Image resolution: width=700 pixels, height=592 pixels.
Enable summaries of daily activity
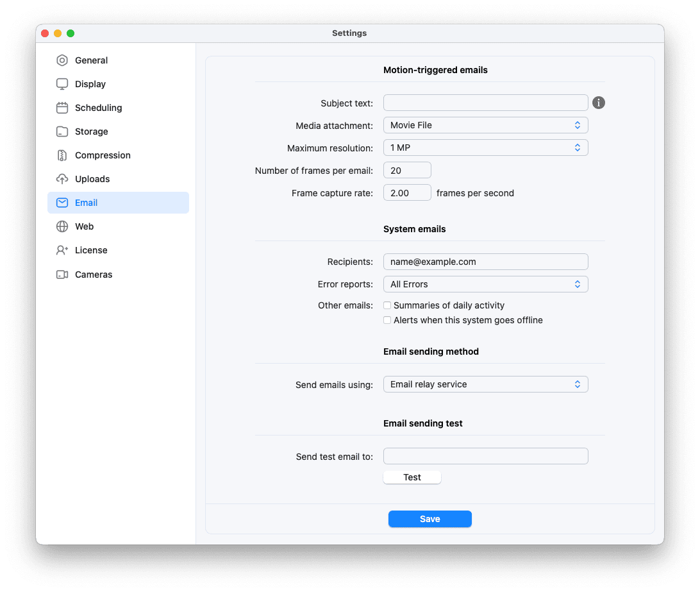coord(387,305)
